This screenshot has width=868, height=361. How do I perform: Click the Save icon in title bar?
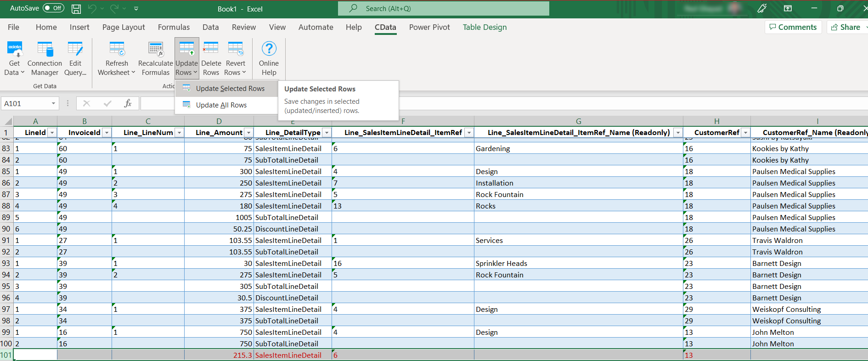pos(76,9)
